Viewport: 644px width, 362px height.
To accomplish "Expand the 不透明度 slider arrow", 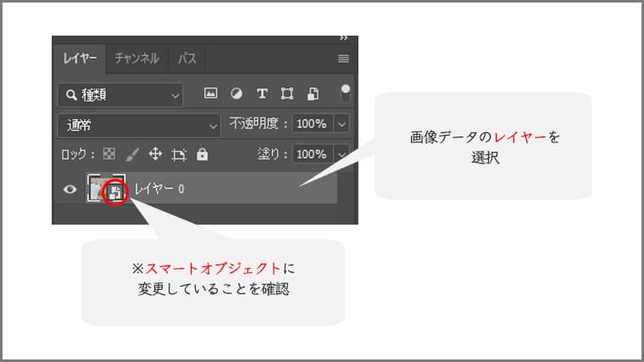I will click(341, 124).
